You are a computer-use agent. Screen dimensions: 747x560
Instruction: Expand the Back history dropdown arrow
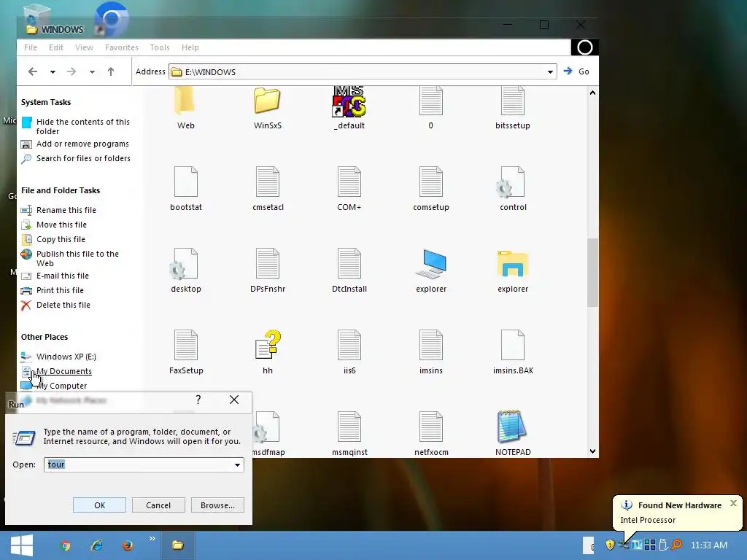[x=53, y=72]
